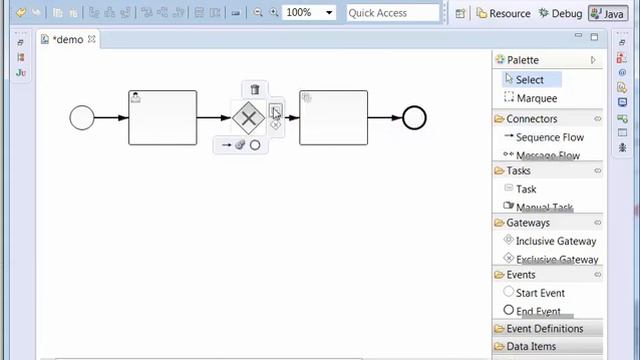Click the Javadoc @ icon in the right trim bar
640x360 pixels.
[x=622, y=72]
